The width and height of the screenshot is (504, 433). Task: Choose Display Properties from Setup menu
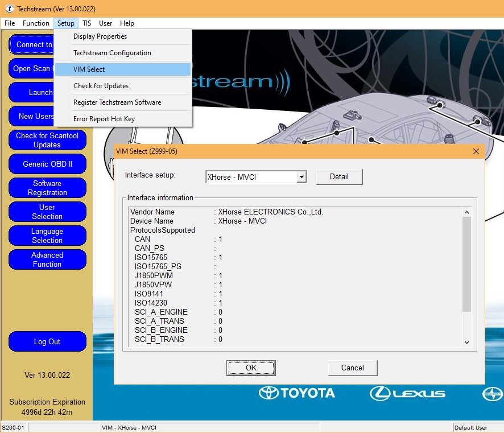click(x=123, y=36)
